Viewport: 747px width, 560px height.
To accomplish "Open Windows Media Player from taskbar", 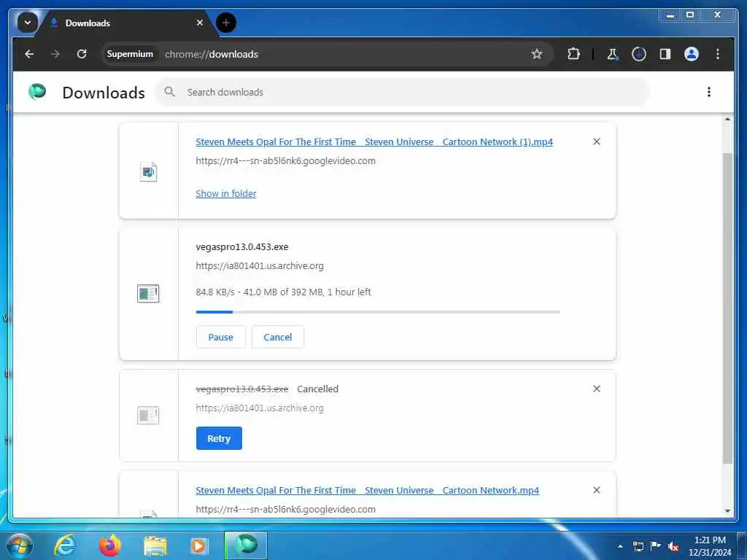I will point(199,546).
